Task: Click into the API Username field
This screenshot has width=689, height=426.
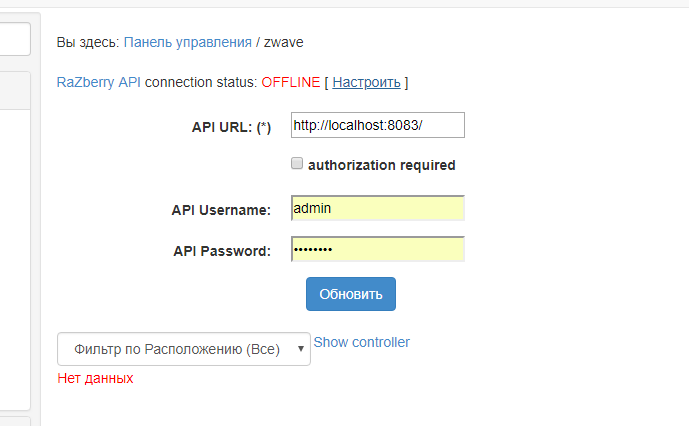Action: (x=377, y=208)
